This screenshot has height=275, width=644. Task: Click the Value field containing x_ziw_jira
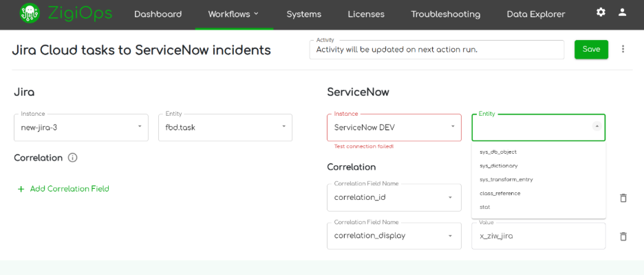[539, 236]
